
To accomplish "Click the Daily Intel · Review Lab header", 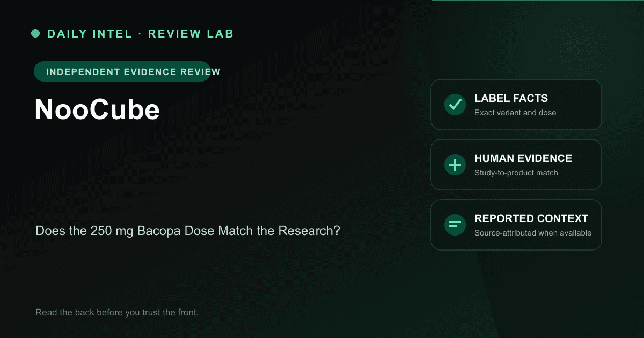I will tap(141, 34).
